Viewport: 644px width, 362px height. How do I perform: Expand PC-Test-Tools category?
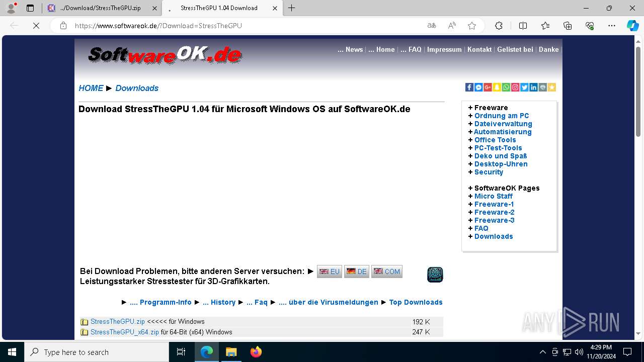point(498,148)
